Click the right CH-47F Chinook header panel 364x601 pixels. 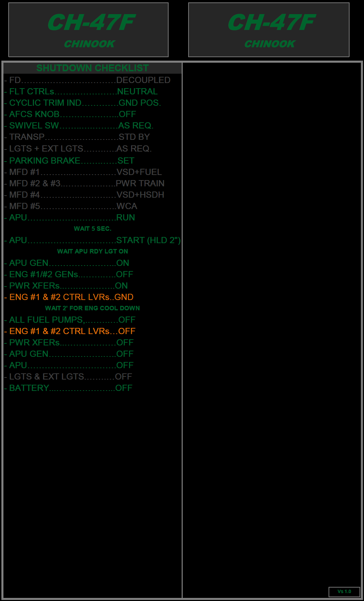[x=269, y=30]
